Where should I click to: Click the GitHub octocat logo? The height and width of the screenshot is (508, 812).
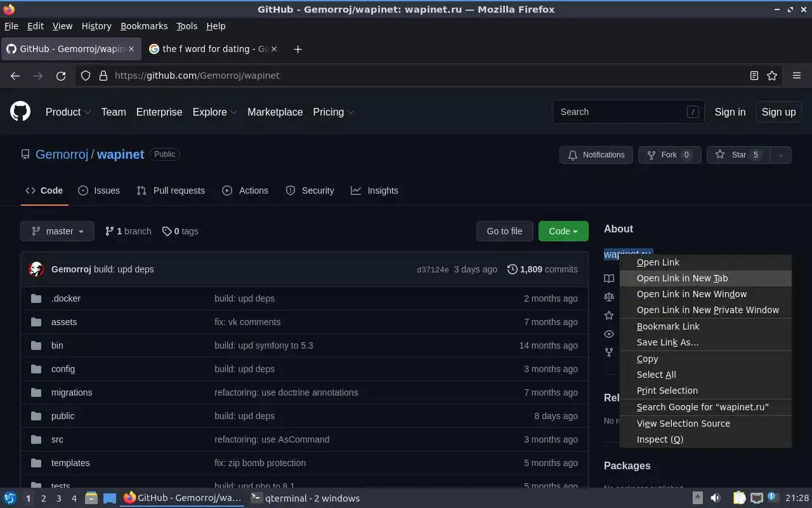point(20,112)
